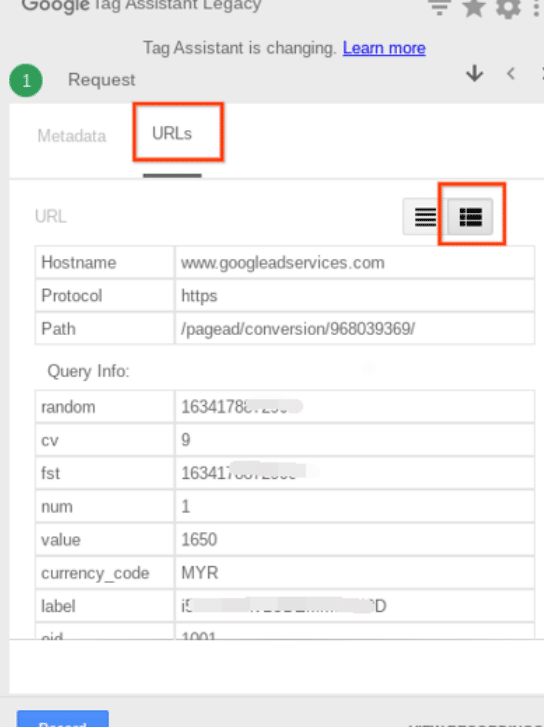This screenshot has width=544, height=727.
Task: Select hostname value www.googleadservices.com
Action: [282, 262]
